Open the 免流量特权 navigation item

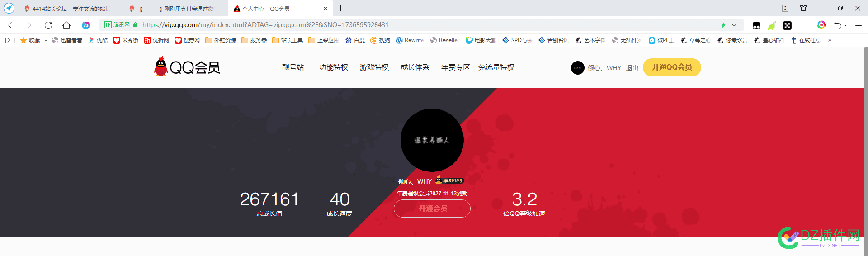[x=496, y=67]
